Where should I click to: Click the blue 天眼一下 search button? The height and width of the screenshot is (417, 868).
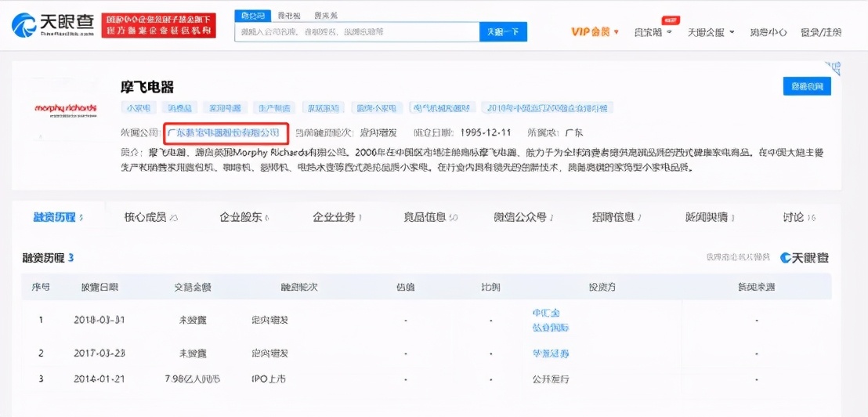coord(503,32)
